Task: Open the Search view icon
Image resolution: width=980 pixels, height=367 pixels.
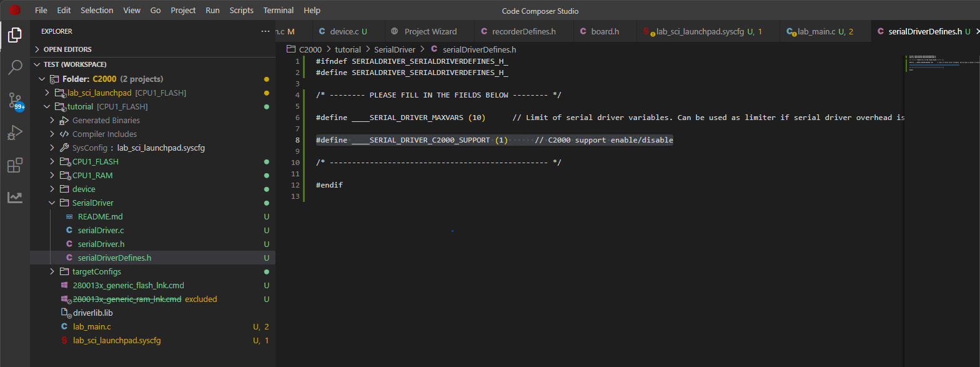Action: pos(15,67)
